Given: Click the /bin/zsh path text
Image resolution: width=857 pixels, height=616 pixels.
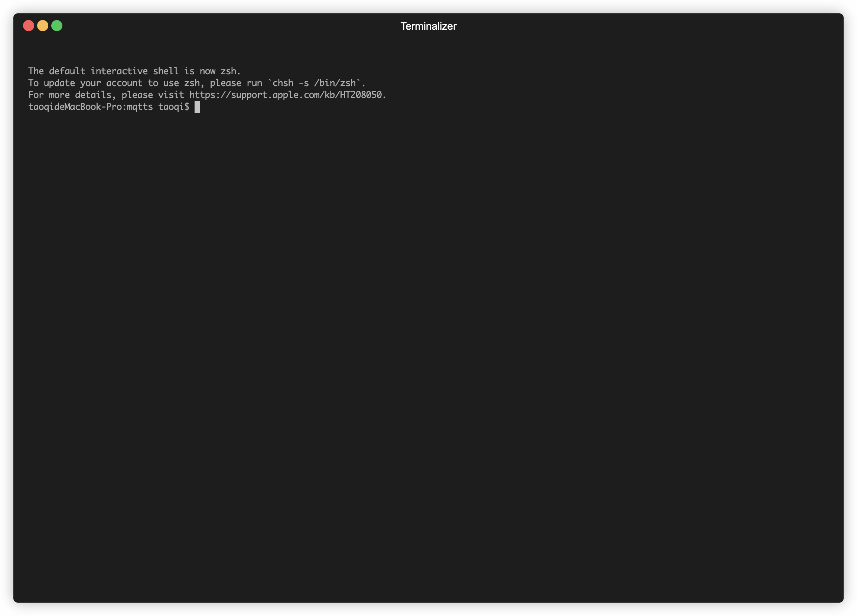Looking at the screenshot, I should click(x=335, y=83).
